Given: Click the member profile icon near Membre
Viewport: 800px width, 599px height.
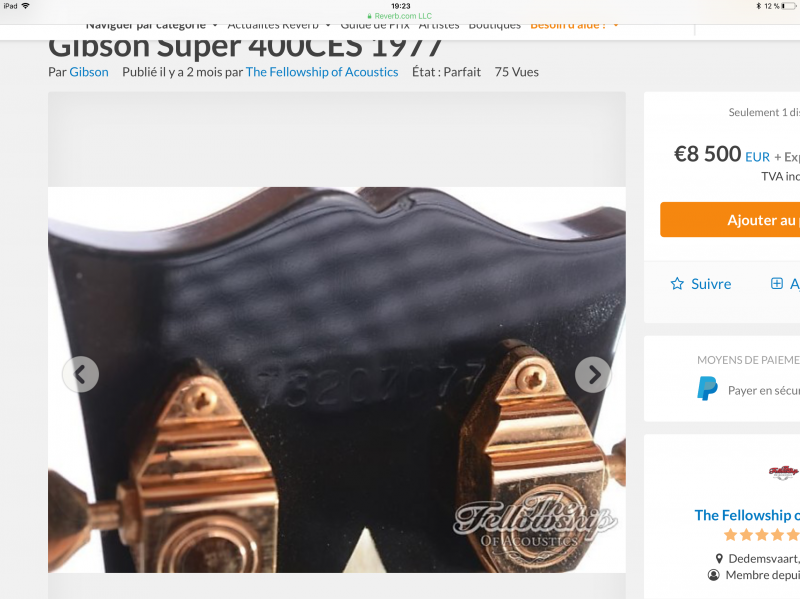Looking at the screenshot, I should pyautogui.click(x=713, y=575).
